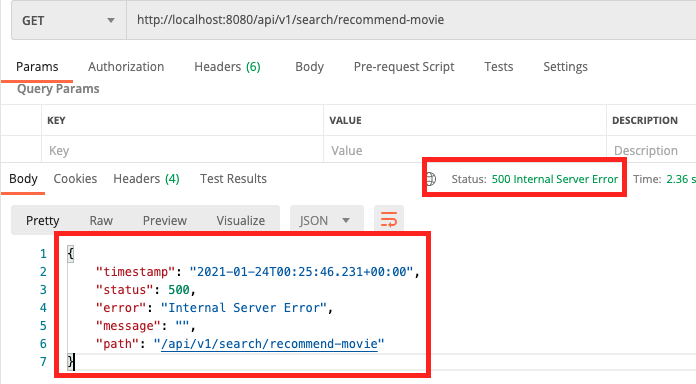Click the VALUE column header
The width and height of the screenshot is (696, 384).
(345, 120)
